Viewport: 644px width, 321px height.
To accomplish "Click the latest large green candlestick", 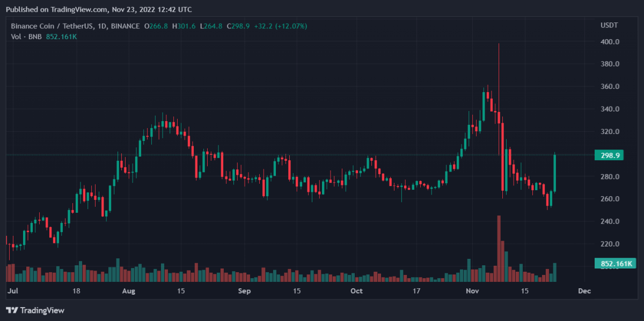I will [x=554, y=173].
